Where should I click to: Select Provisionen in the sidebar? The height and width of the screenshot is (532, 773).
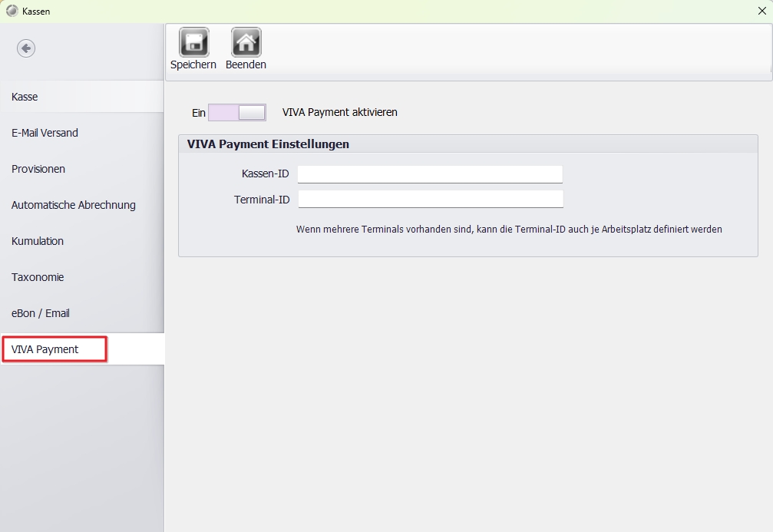[x=38, y=169]
